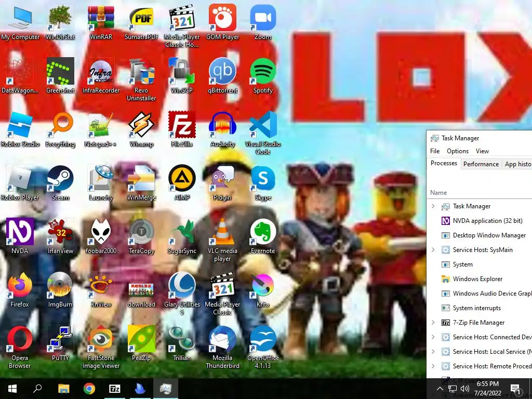Screen dimensions: 532x399
Task: Expand the 7-Zip File Manager process
Action: pos(433,322)
